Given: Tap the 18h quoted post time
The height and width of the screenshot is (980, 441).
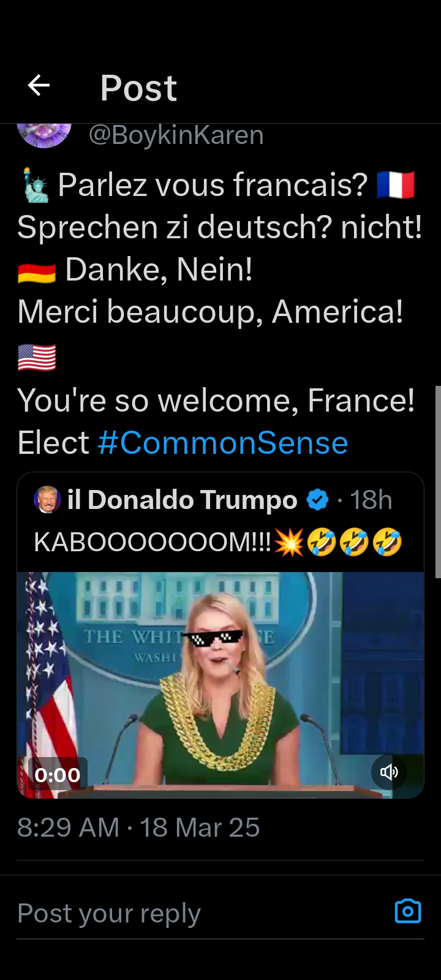Looking at the screenshot, I should click(371, 500).
